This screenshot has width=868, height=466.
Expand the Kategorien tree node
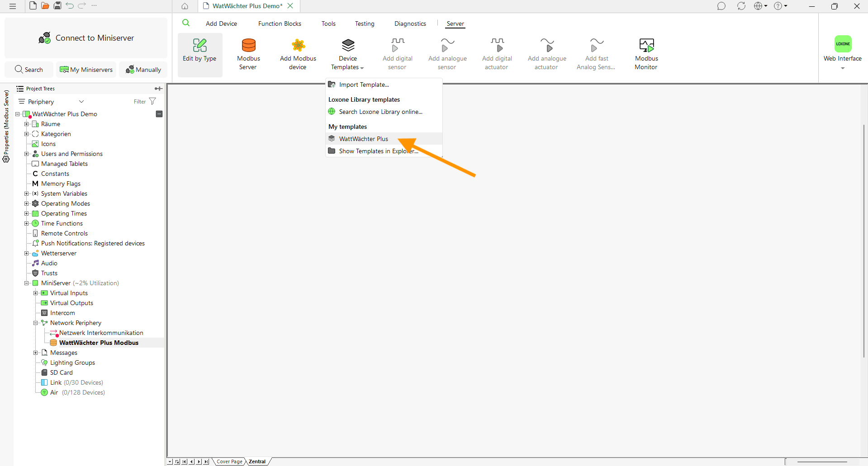[27, 134]
